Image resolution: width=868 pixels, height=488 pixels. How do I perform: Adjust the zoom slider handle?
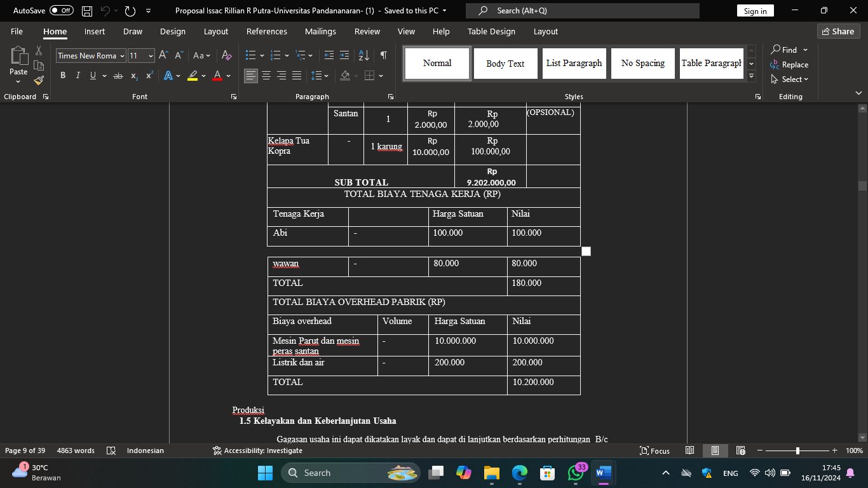[x=797, y=451]
